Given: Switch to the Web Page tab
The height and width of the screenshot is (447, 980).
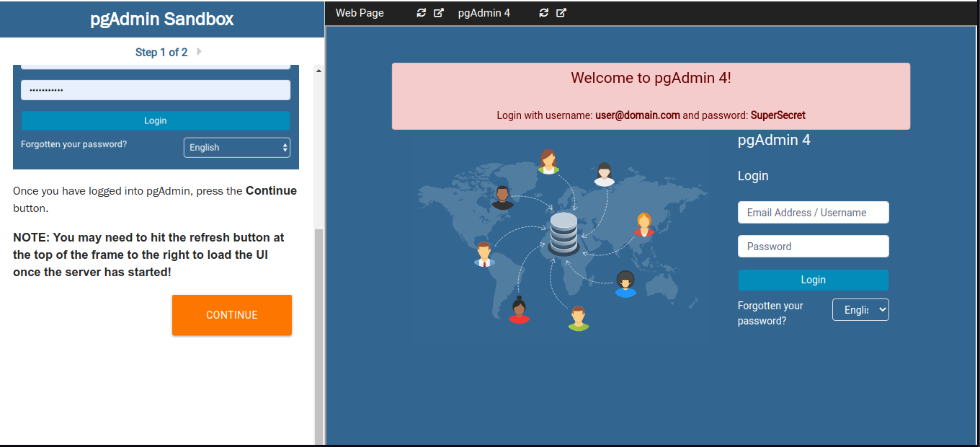Looking at the screenshot, I should 360,13.
